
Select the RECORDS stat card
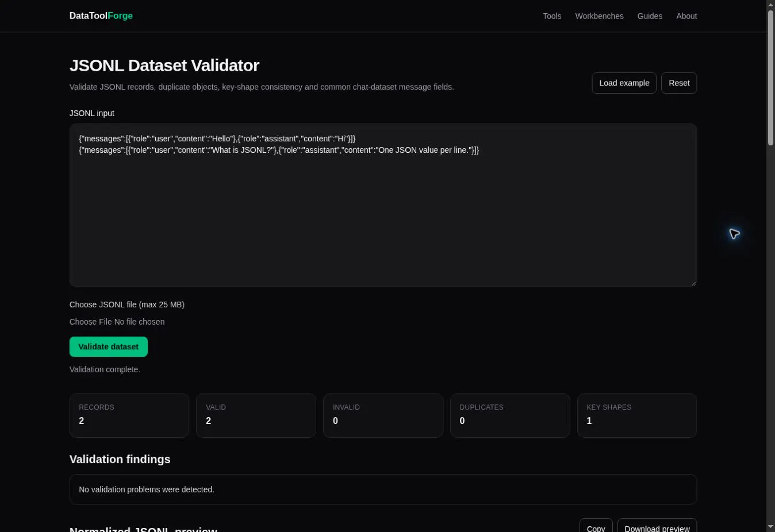click(129, 415)
